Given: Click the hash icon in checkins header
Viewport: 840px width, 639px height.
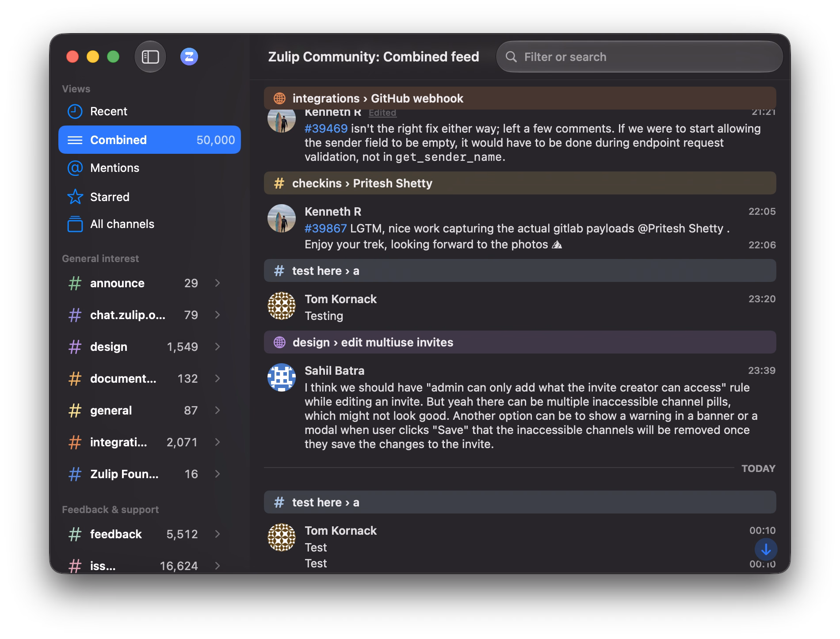Looking at the screenshot, I should pos(279,183).
